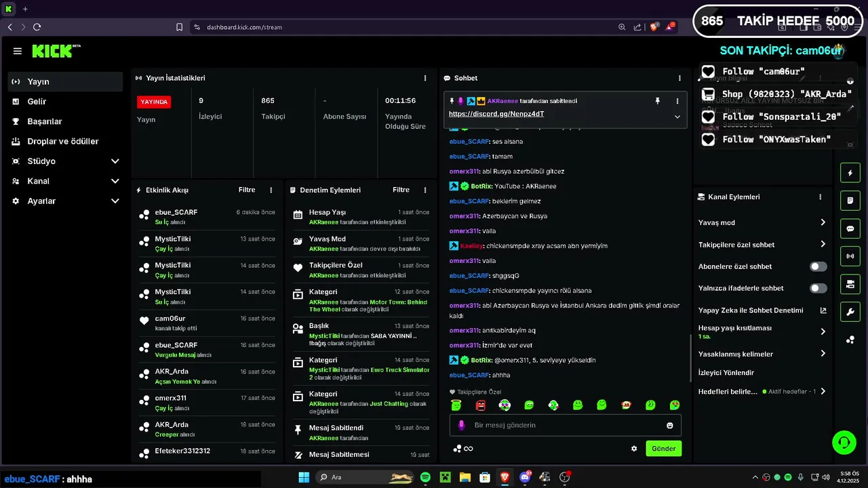Click the chat bubble icon in right rail
This screenshot has height=488, width=868.
point(850,229)
